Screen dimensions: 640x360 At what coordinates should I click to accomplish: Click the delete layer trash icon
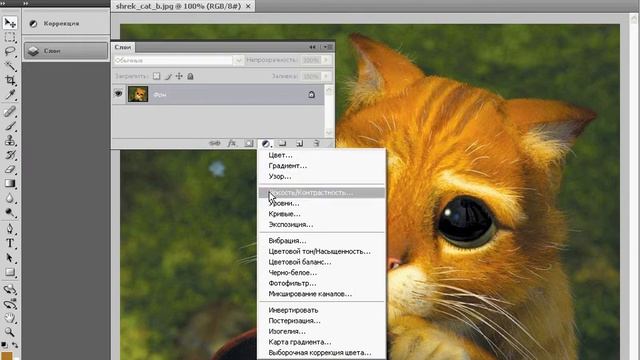tap(316, 143)
